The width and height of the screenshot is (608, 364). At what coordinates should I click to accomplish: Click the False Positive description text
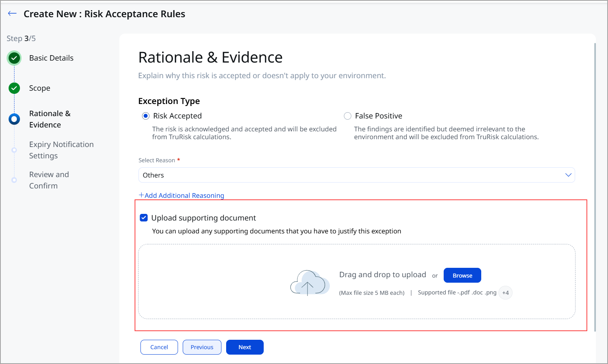[x=446, y=133]
